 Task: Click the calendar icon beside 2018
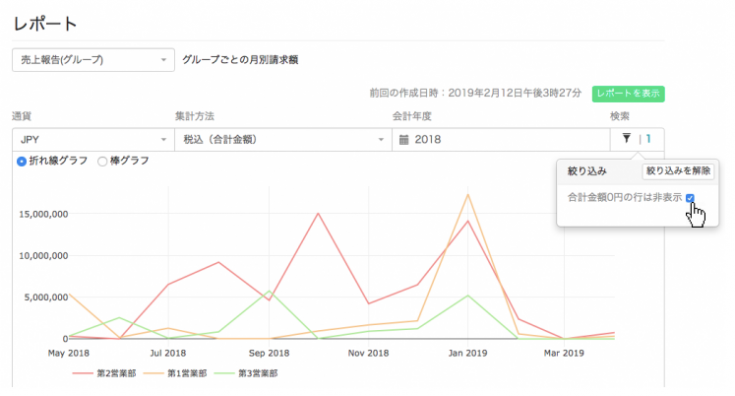click(x=404, y=140)
